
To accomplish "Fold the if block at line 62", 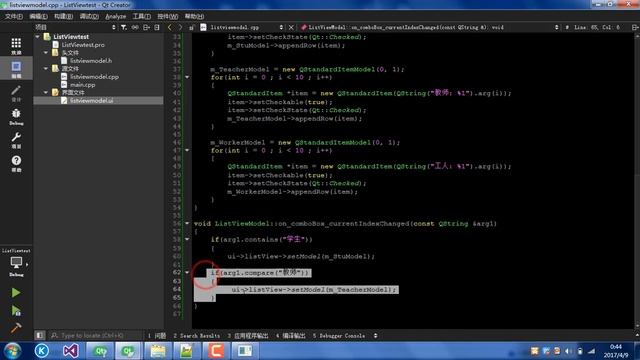I will click(187, 272).
